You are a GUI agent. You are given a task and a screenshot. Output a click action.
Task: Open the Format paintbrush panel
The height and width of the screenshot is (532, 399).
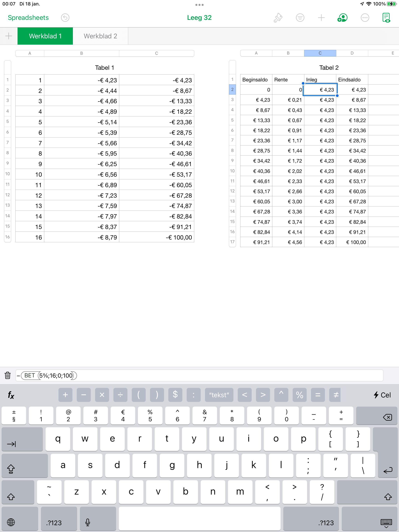(278, 18)
